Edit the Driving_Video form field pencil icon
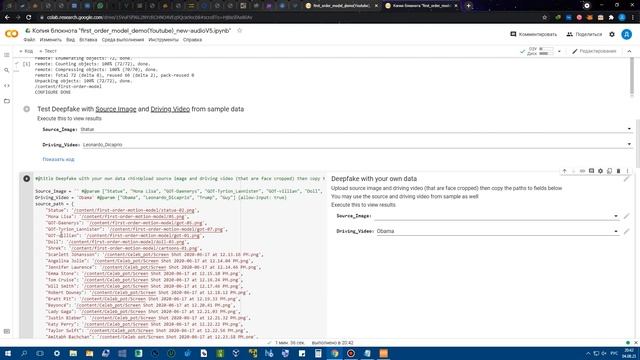 tap(627, 231)
